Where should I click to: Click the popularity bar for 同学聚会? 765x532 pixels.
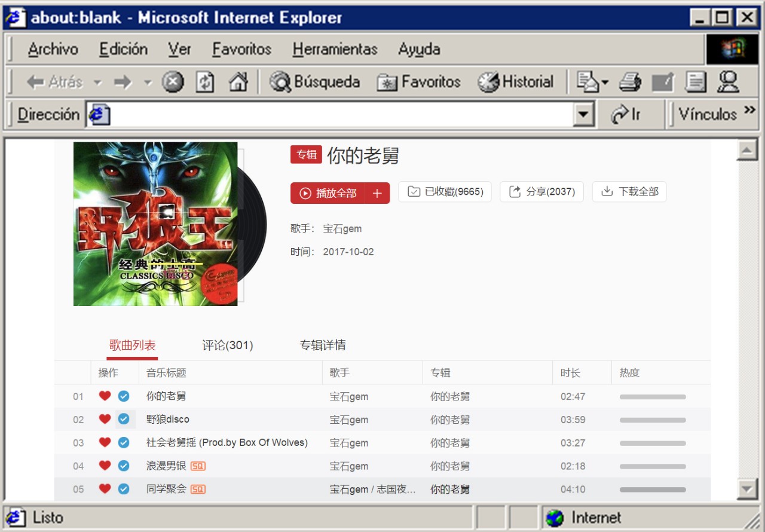point(653,490)
